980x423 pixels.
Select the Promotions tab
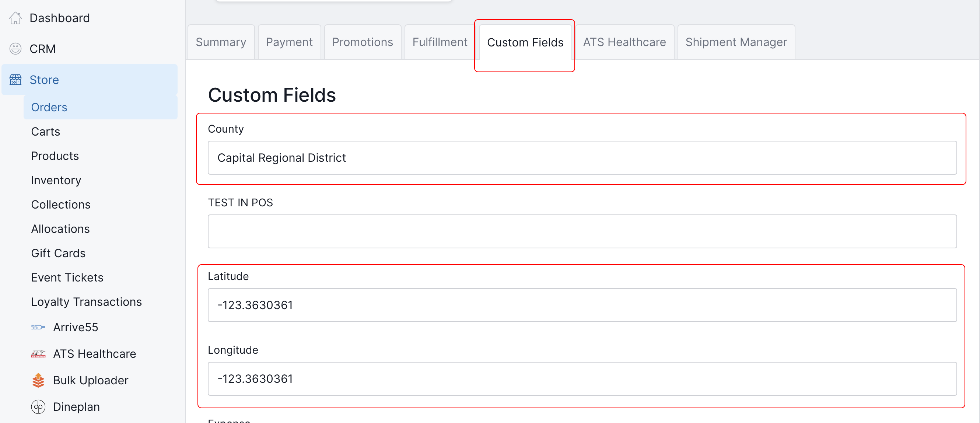coord(362,42)
